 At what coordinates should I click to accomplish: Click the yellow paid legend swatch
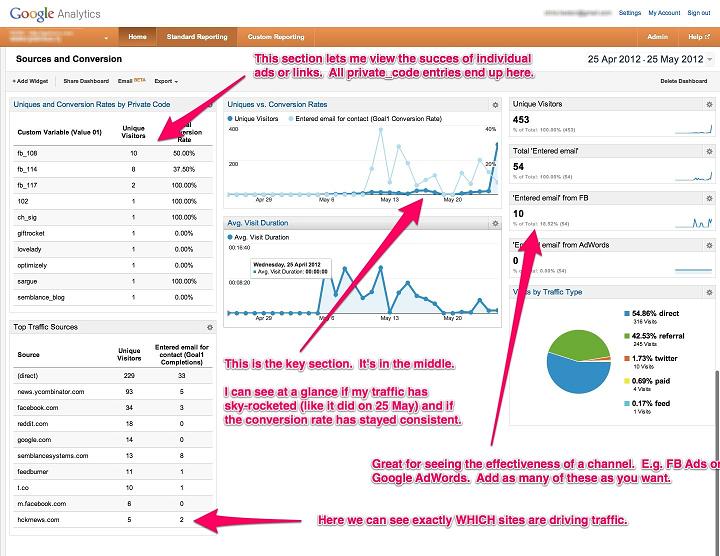[x=627, y=381]
